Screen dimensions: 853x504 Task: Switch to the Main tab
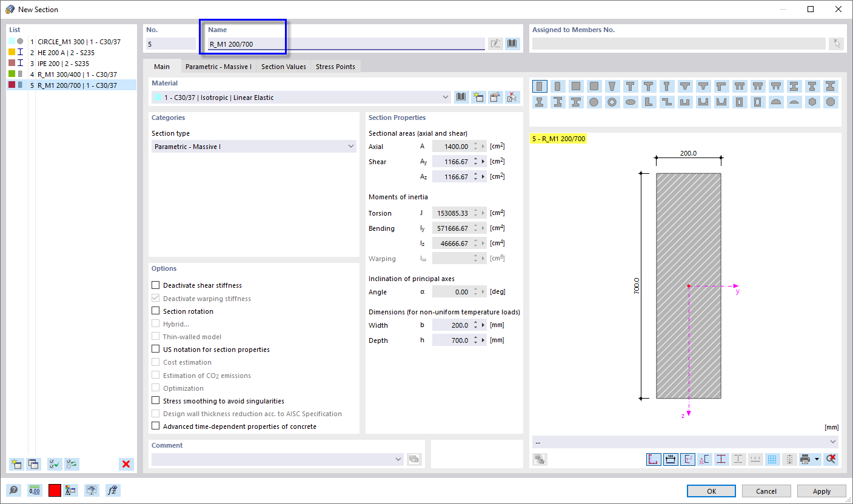point(162,67)
